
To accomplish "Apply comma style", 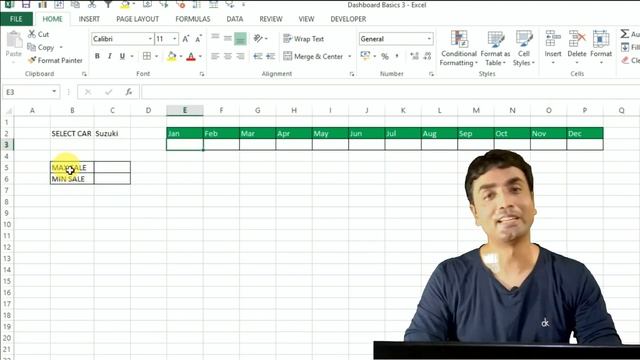I will coord(397,56).
